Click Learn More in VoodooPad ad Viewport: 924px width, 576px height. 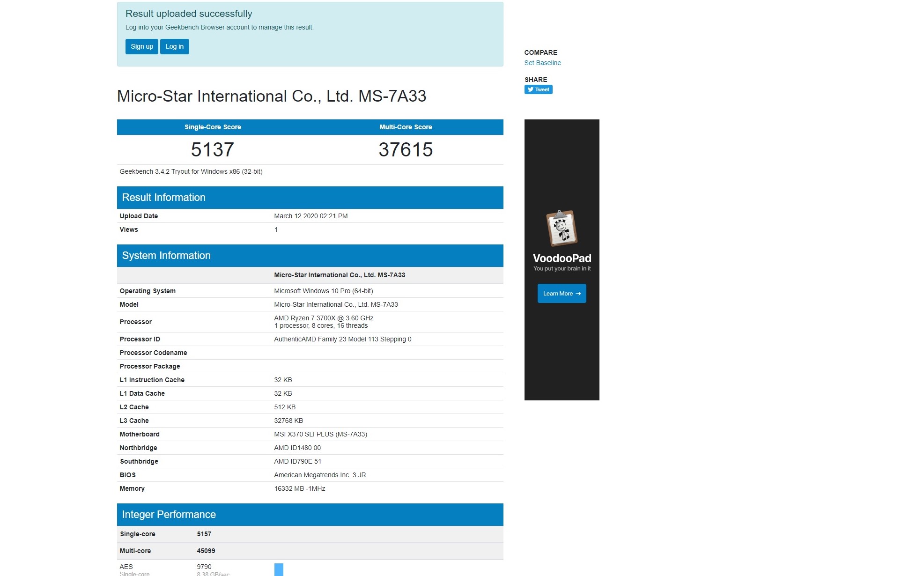click(x=562, y=294)
